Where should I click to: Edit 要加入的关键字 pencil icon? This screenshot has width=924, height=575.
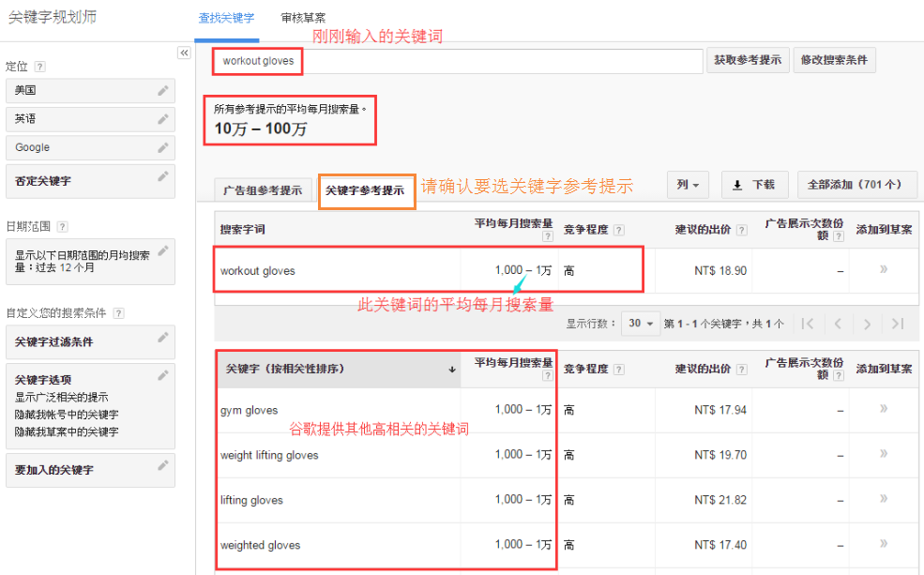[163, 465]
